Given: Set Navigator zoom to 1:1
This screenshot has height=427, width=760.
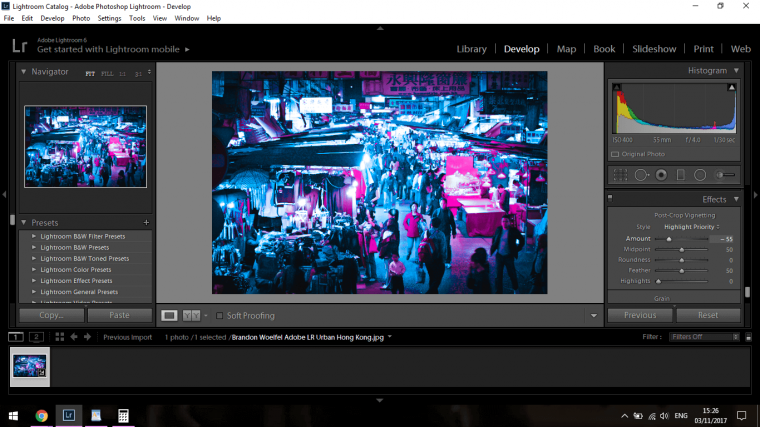Looking at the screenshot, I should pyautogui.click(x=123, y=74).
